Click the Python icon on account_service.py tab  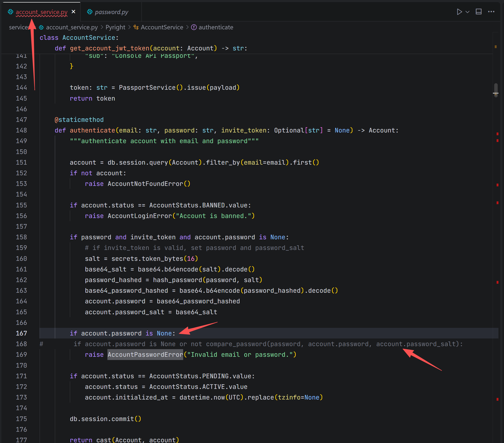click(x=10, y=12)
